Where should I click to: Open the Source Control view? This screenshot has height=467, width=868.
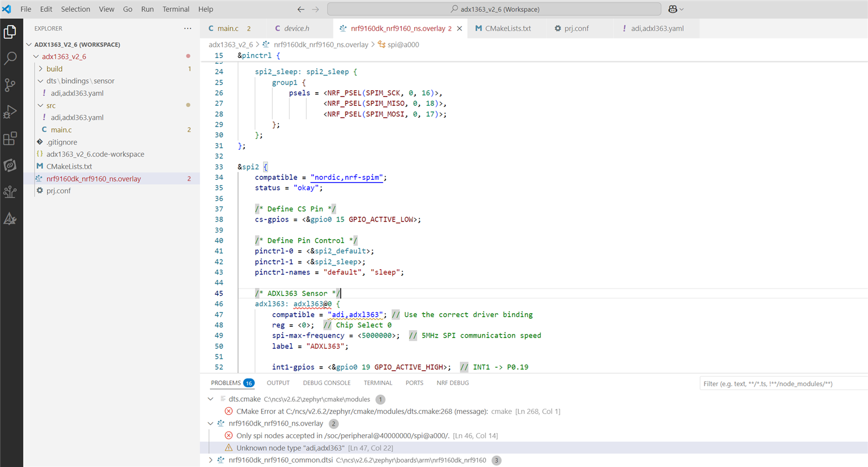tap(10, 85)
